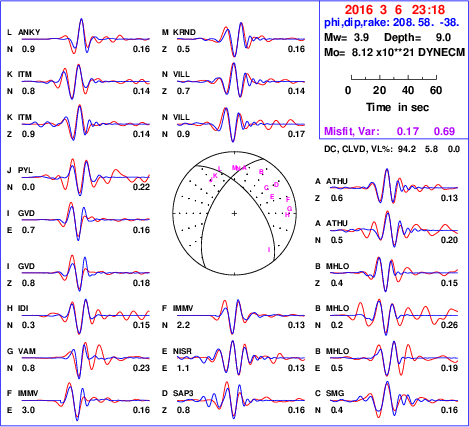
Task: Click the 5.8 CLVD percentage value
Action: coord(431,149)
